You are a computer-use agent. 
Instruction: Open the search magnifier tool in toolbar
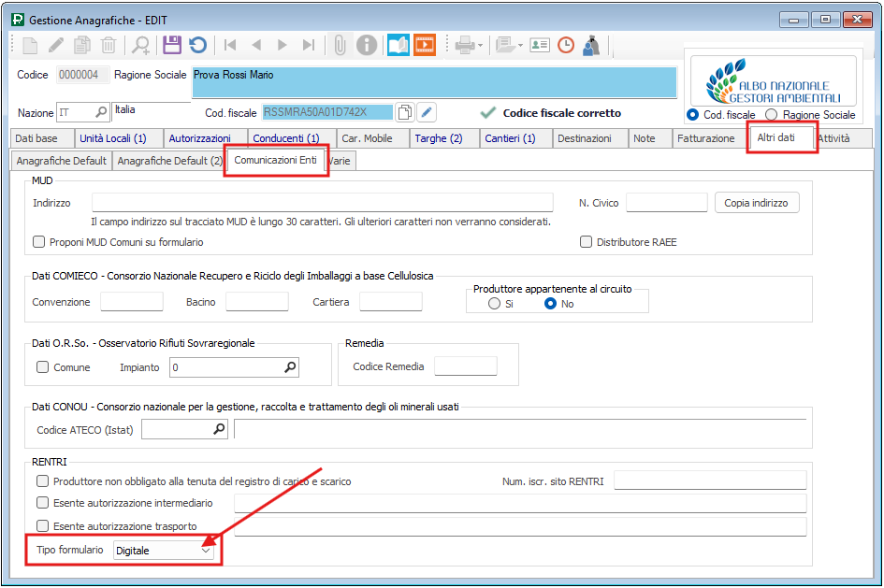(140, 44)
